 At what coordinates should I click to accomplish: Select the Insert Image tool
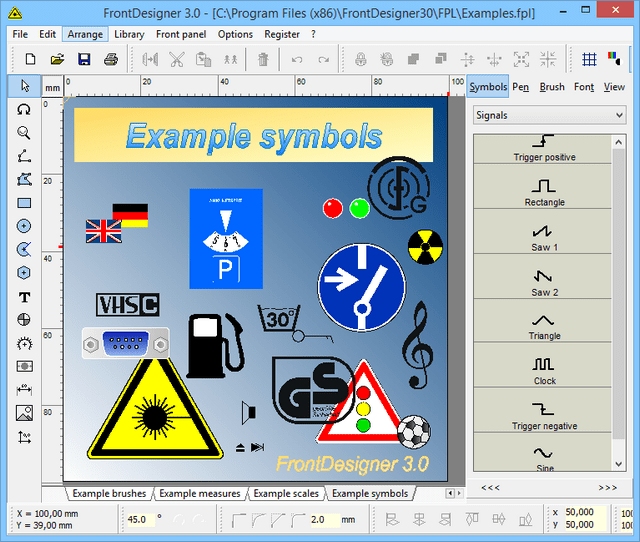click(24, 413)
